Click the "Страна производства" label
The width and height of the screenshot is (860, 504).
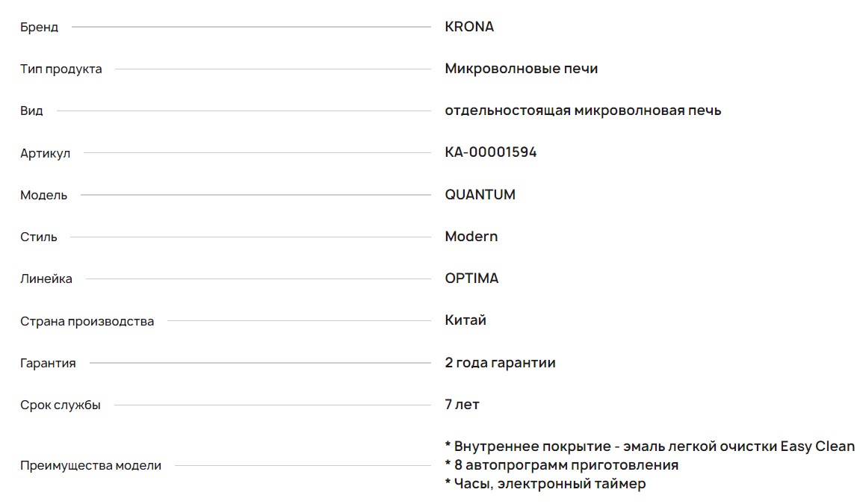click(87, 322)
